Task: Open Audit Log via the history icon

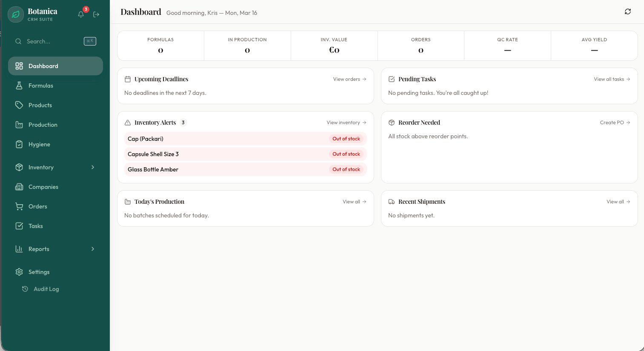Action: 26,289
